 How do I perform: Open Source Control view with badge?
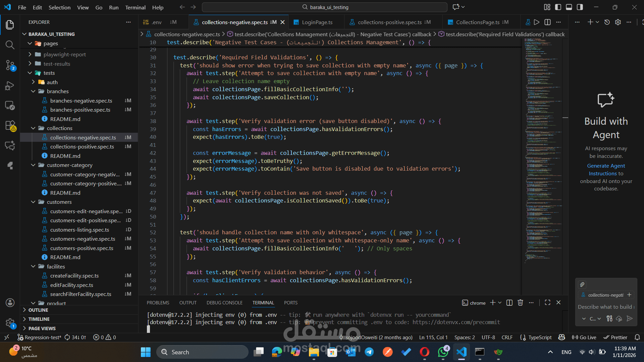tap(10, 65)
